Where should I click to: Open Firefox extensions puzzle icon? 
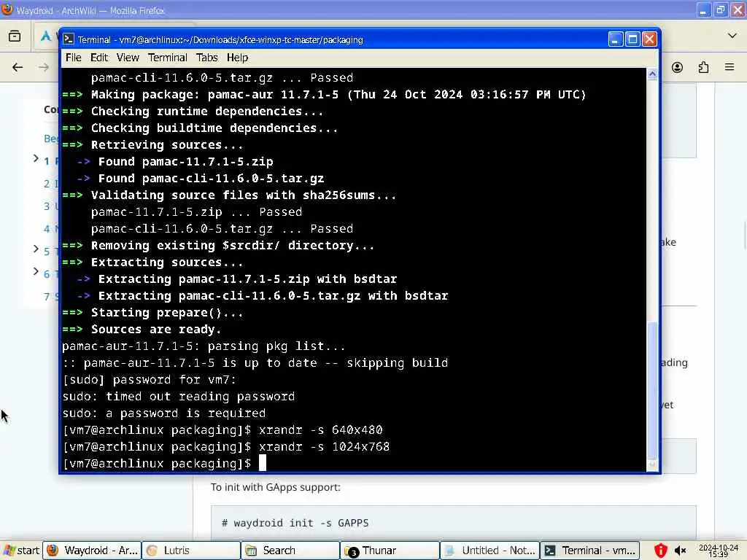(x=703, y=67)
